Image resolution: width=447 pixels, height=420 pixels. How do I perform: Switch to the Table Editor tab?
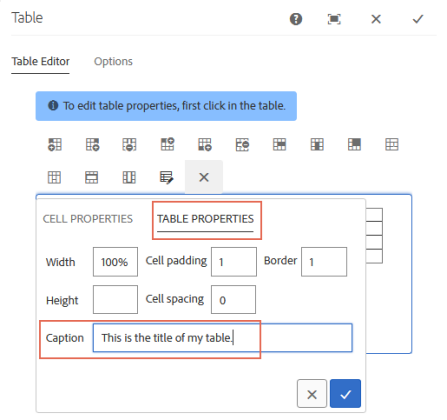click(x=40, y=61)
